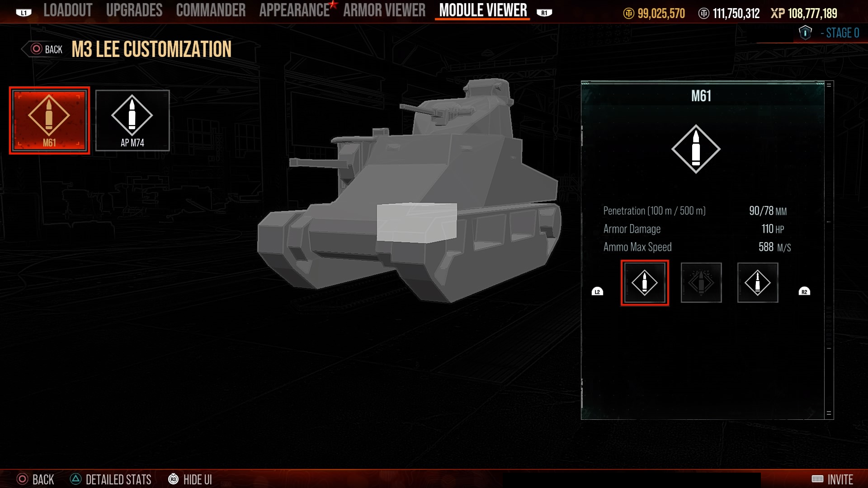Click the gold currency coin icon
The height and width of the screenshot is (488, 868).
coord(628,14)
